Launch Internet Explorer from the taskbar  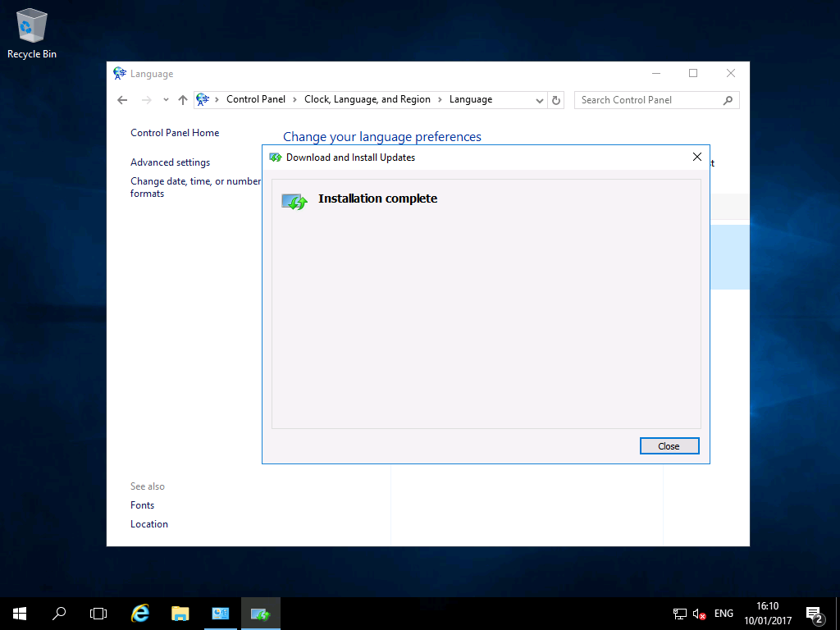click(x=140, y=614)
